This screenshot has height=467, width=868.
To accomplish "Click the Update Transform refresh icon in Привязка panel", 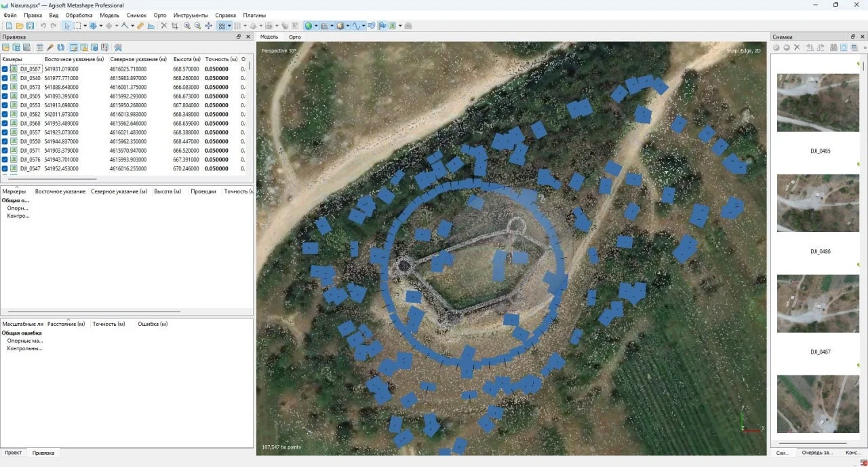I will tap(60, 48).
